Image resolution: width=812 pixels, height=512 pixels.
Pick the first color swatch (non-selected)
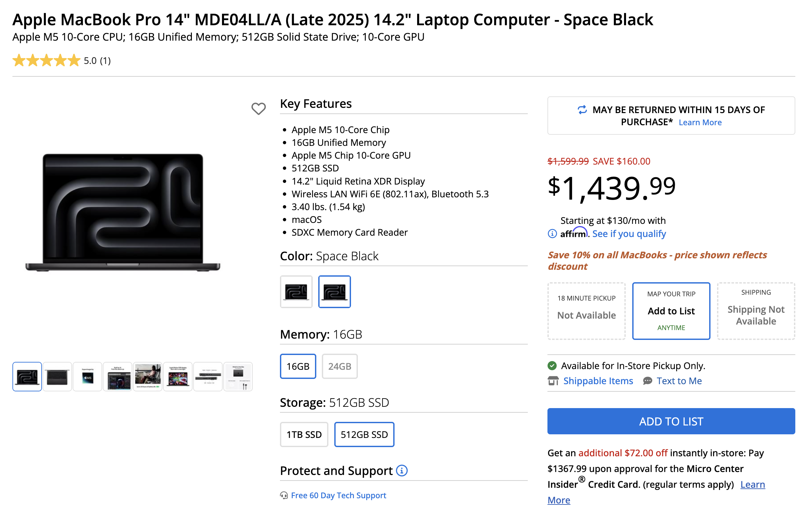tap(296, 292)
